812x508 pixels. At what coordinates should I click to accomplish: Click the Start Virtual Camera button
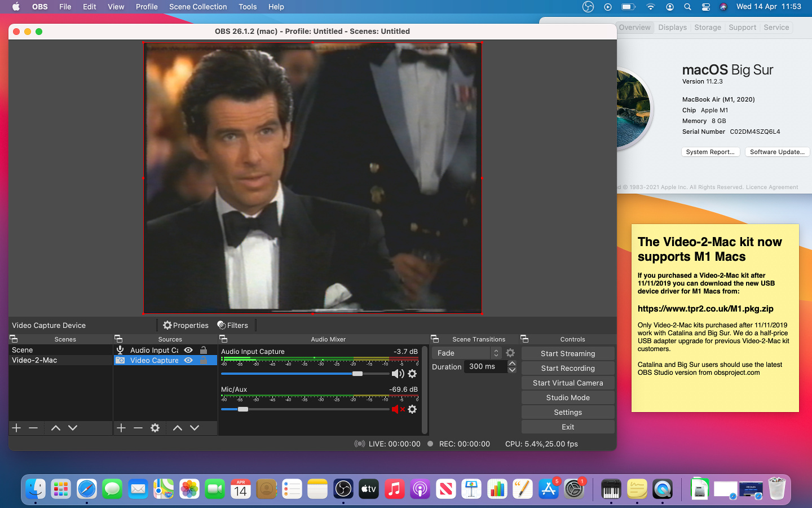[x=568, y=383]
